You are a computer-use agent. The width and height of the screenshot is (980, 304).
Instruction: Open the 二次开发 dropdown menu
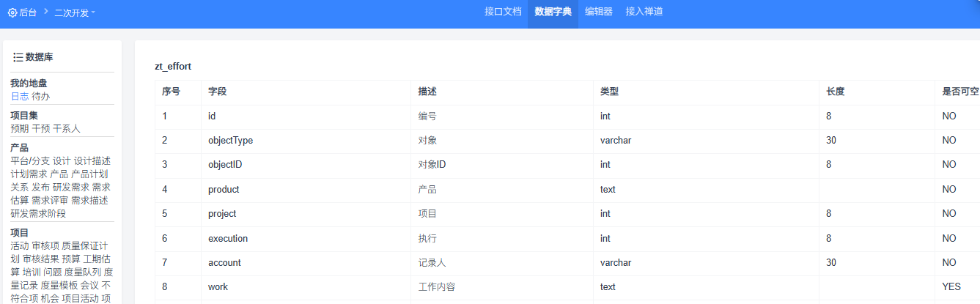click(75, 12)
